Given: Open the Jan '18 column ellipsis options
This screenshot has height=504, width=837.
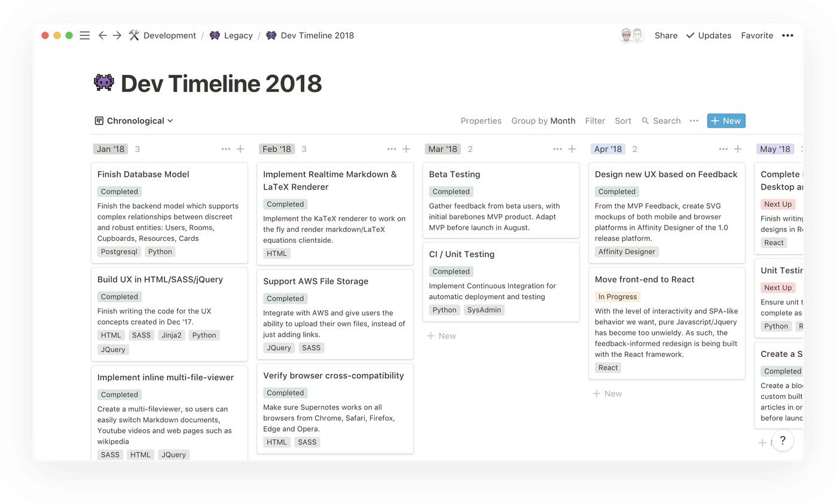Looking at the screenshot, I should coord(225,149).
